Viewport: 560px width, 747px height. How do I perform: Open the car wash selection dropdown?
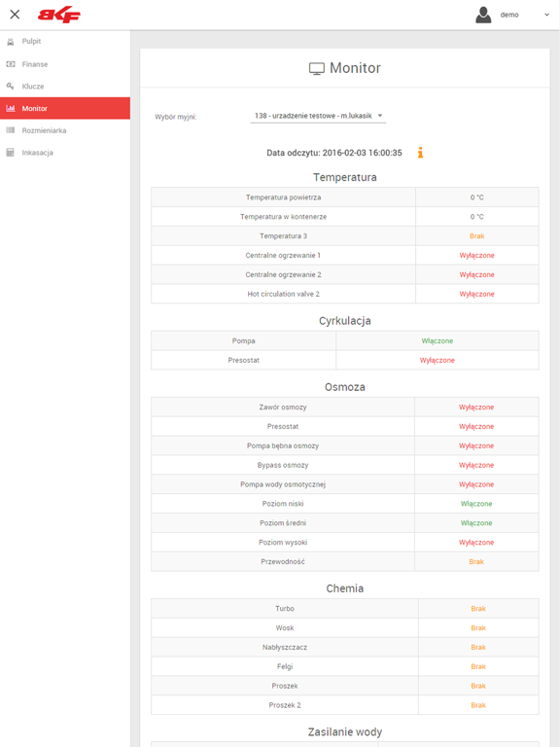(x=318, y=116)
